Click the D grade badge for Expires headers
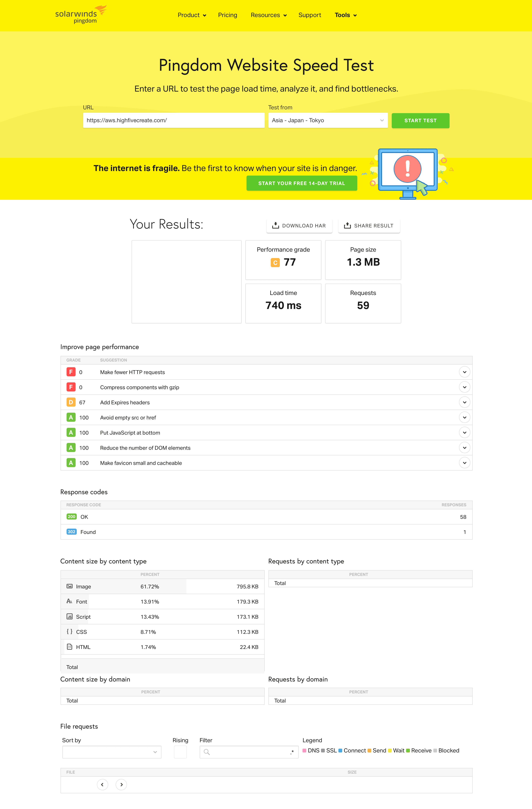The height and width of the screenshot is (809, 532). tap(71, 402)
